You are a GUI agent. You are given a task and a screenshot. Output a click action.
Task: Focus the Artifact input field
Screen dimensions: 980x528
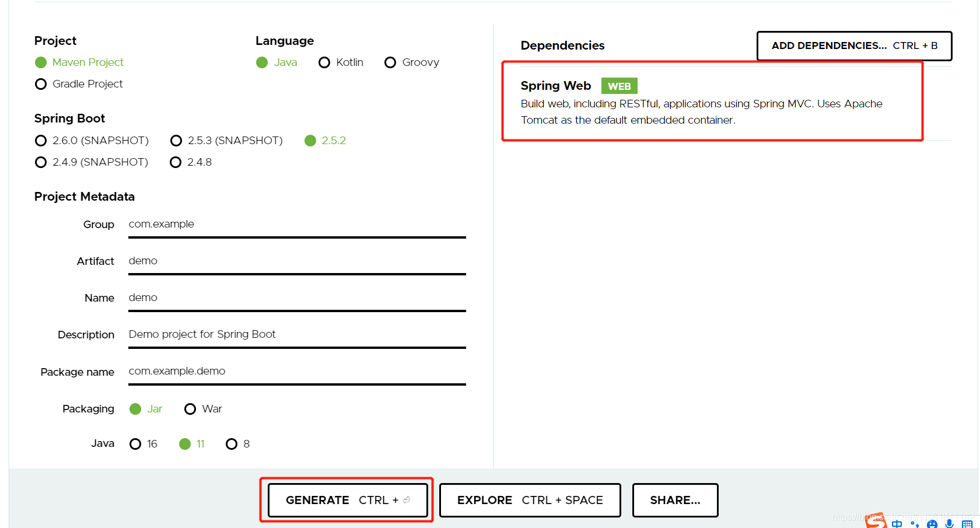297,261
